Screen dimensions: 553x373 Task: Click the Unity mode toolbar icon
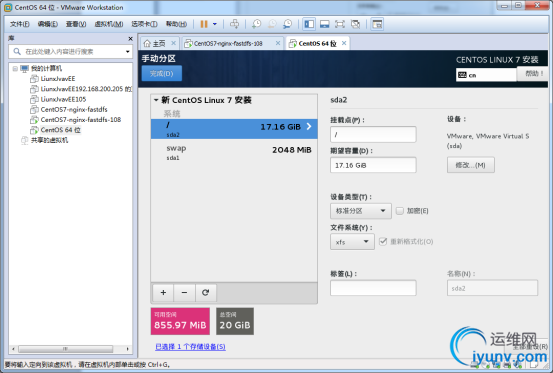coord(356,24)
